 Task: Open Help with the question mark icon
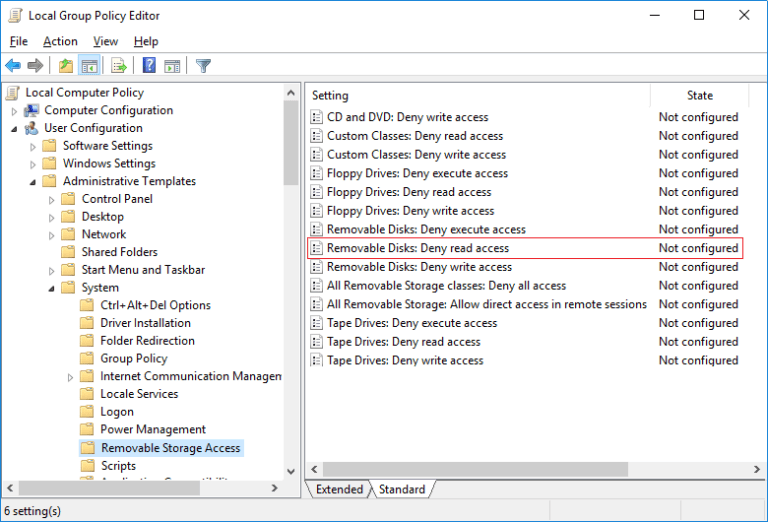[x=149, y=66]
